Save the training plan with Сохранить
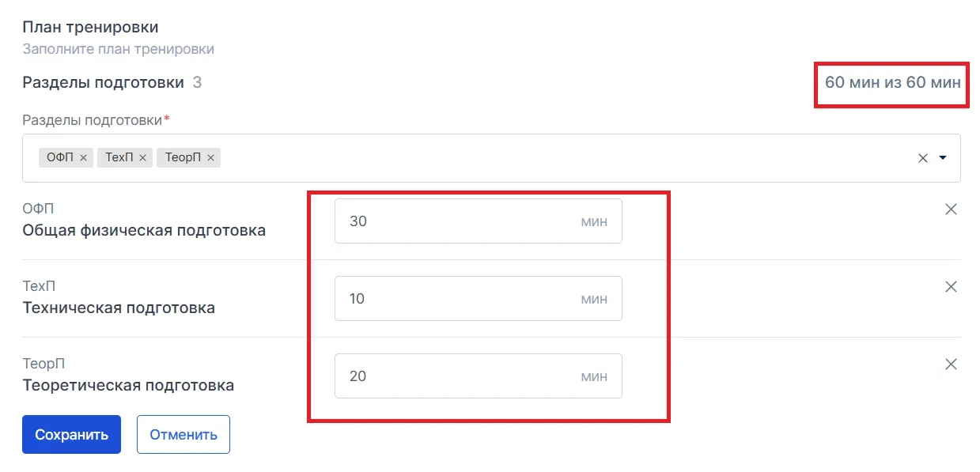Screen dimensions: 980x472 71,435
